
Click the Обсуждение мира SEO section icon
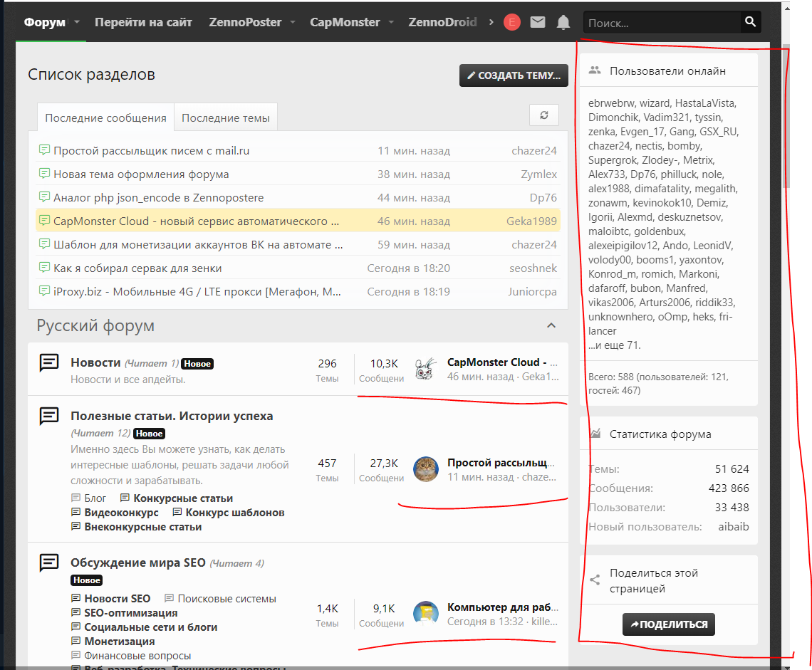click(x=49, y=562)
